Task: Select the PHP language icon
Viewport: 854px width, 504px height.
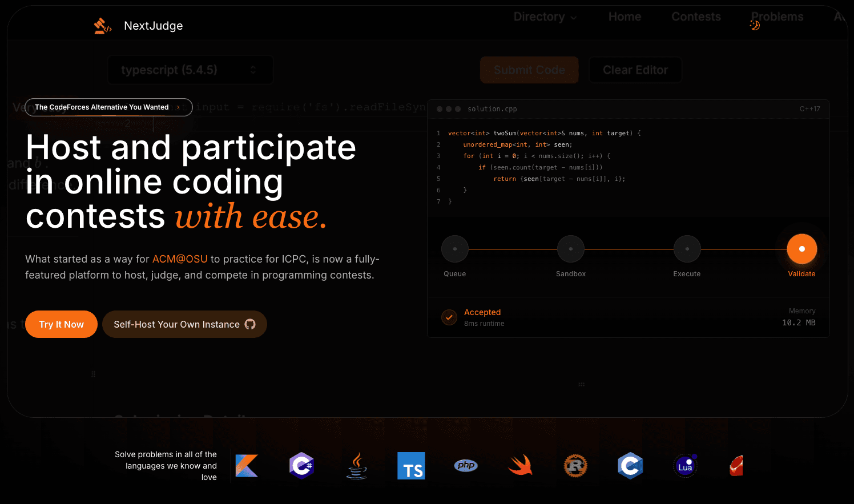Action: pyautogui.click(x=466, y=466)
